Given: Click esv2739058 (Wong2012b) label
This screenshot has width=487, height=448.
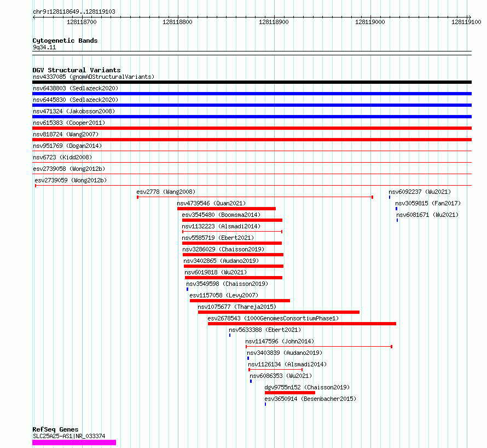Looking at the screenshot, I should [69, 169].
